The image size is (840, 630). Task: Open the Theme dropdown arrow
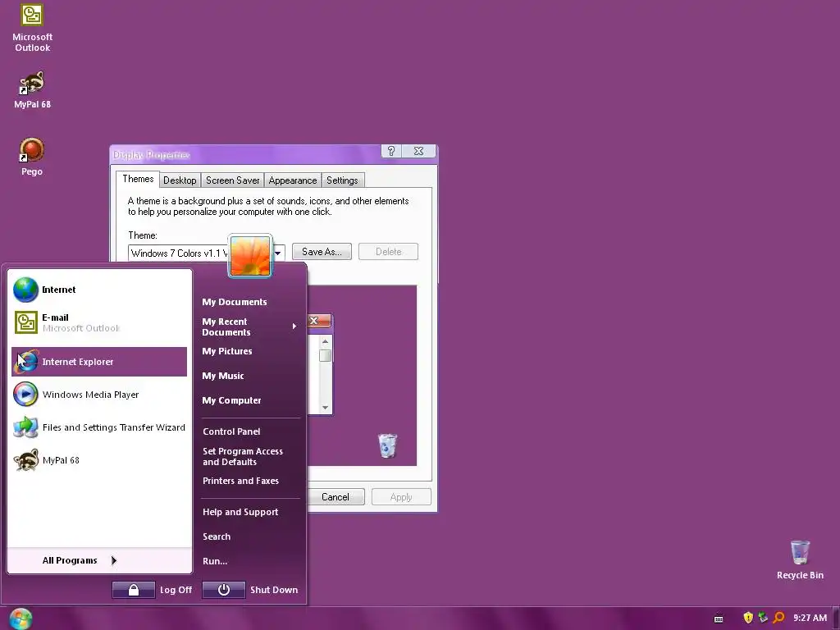279,253
